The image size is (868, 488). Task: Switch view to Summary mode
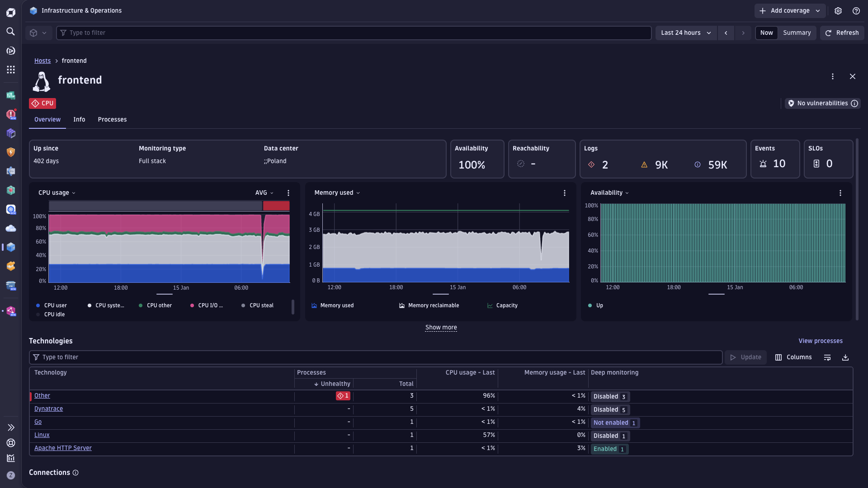797,33
